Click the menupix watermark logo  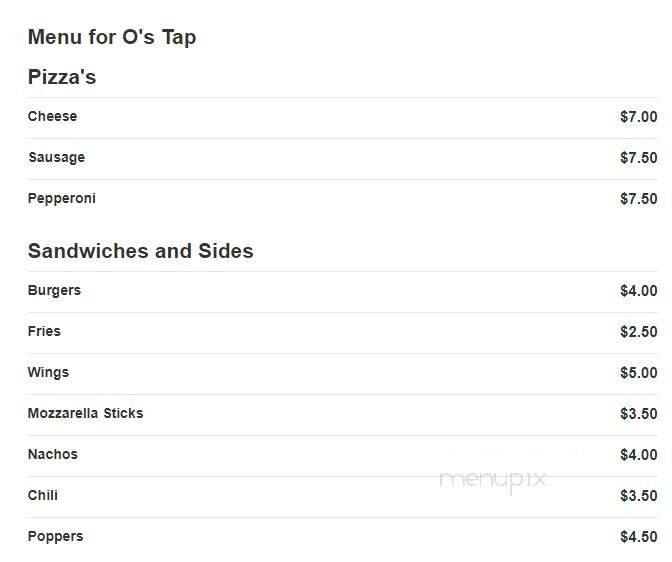[x=493, y=479]
